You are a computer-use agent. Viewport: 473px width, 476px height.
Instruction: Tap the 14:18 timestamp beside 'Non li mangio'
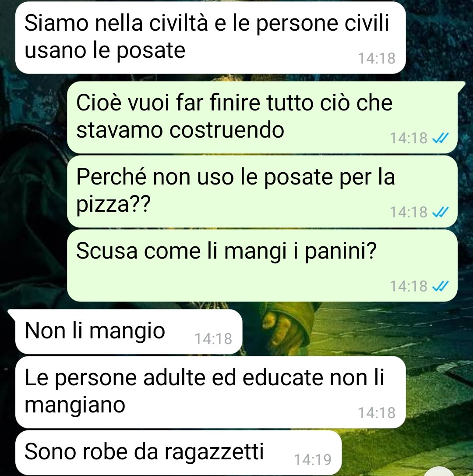coord(213,339)
